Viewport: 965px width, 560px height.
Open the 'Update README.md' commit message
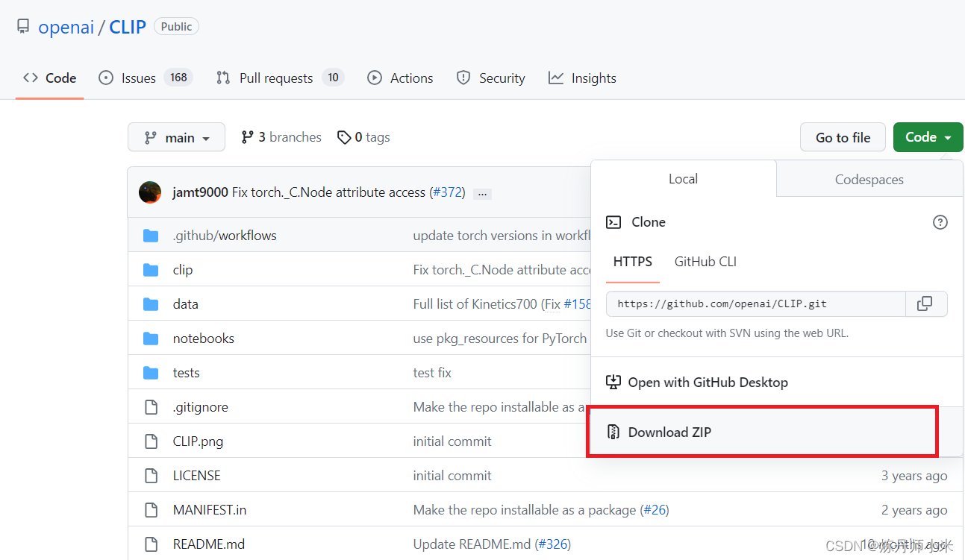point(472,544)
